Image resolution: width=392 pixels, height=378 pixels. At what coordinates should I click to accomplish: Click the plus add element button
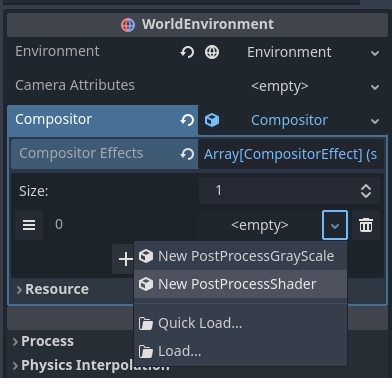(x=125, y=259)
